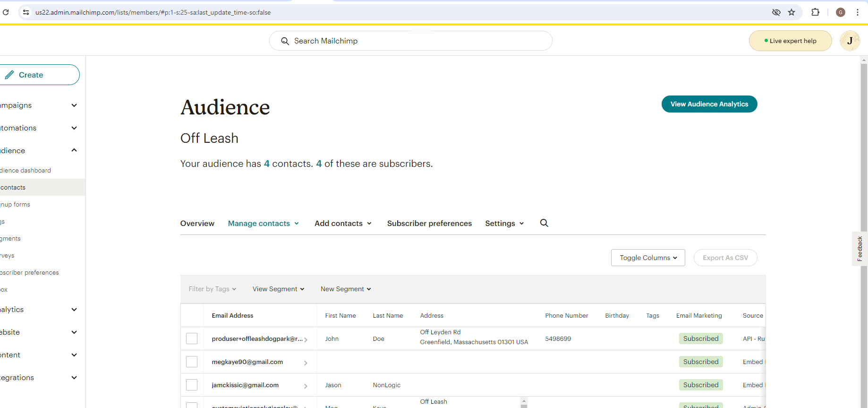This screenshot has width=868, height=408.
Task: Select checkbox for John Doe row
Action: (x=192, y=339)
